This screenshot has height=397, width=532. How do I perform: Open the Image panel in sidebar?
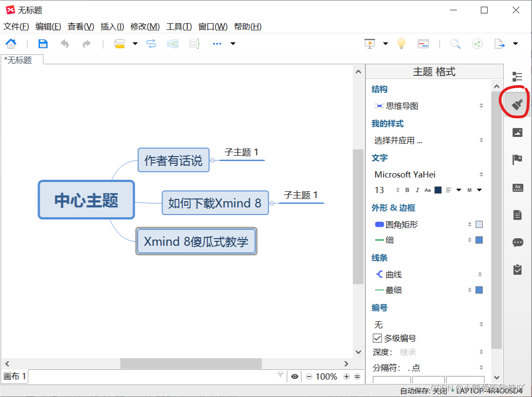tap(517, 132)
